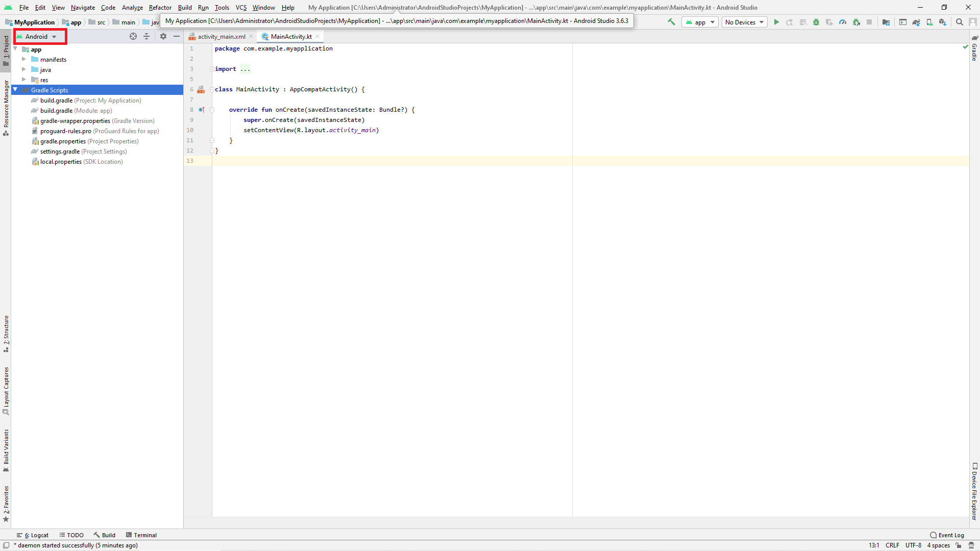Open the SDK Manager icon

pos(943,22)
